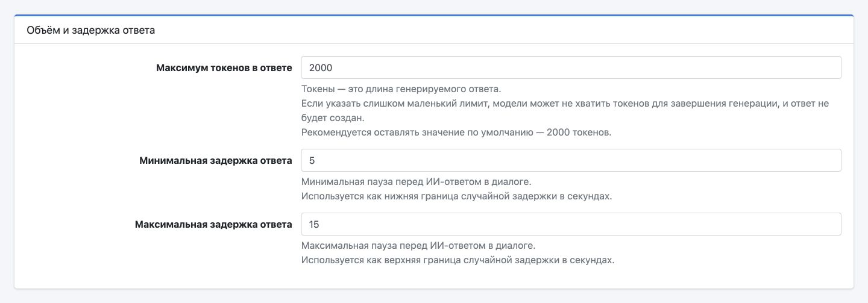This screenshot has width=868, height=303.
Task: Click the label Максимальная задержка ответа
Action: [x=214, y=225]
